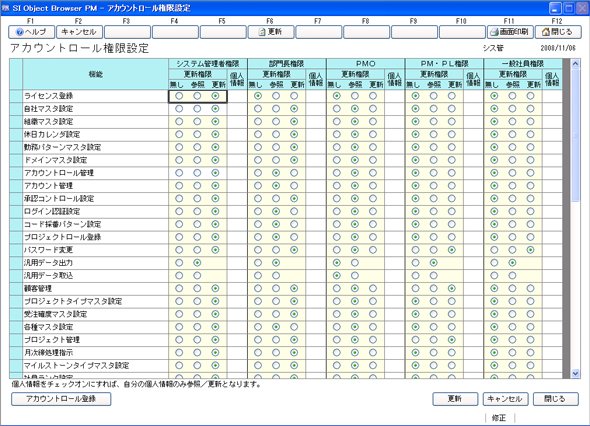Set パスワード変更 PMO to 更新
The width and height of the screenshot is (590, 426).
pos(373,250)
